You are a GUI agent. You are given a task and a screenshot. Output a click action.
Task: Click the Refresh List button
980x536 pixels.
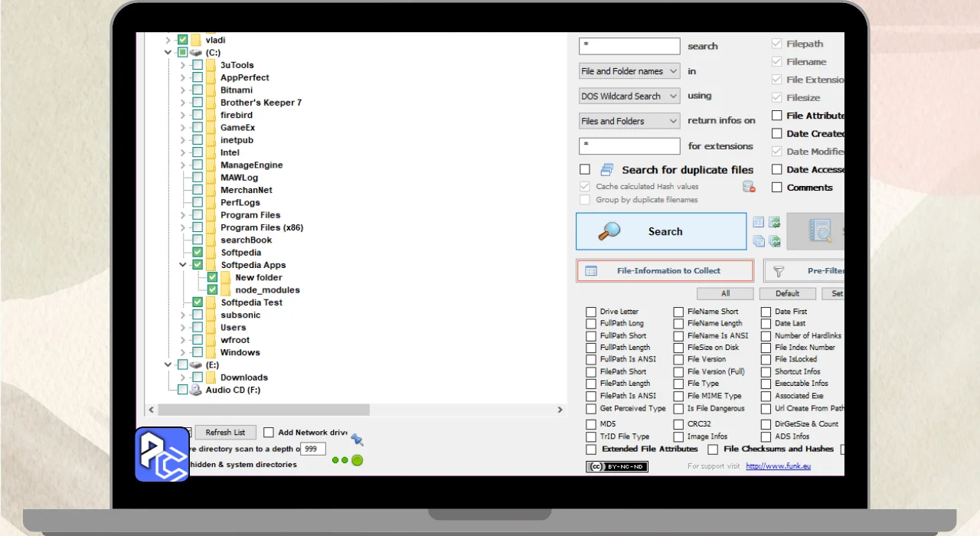tap(225, 433)
